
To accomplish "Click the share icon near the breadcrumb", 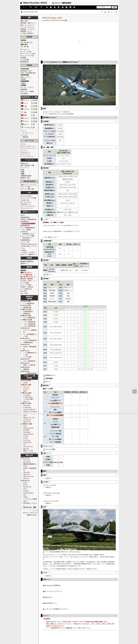I will 102,12.
